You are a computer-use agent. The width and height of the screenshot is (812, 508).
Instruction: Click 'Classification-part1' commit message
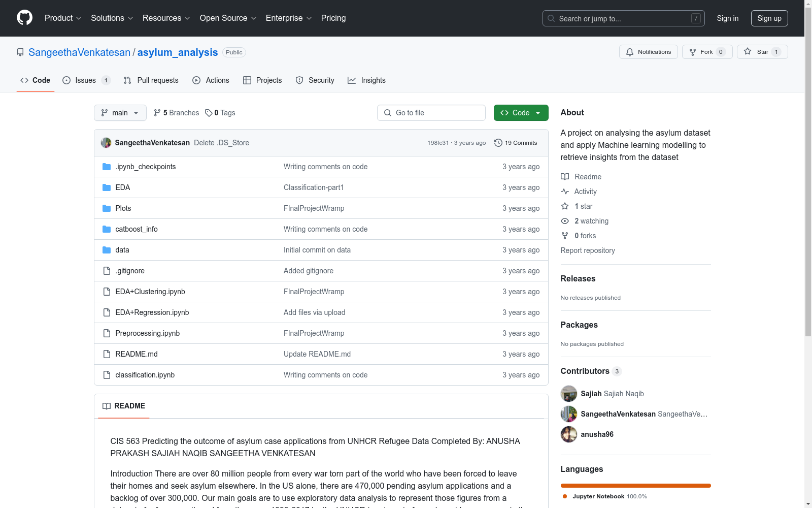click(x=314, y=187)
